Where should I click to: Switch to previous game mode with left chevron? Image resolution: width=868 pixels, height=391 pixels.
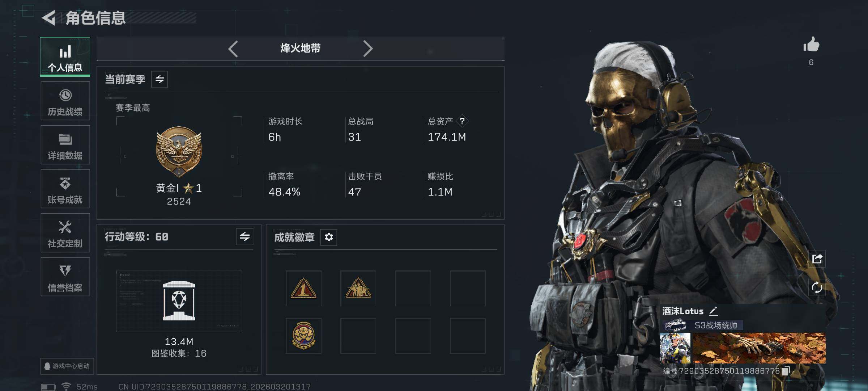click(233, 49)
